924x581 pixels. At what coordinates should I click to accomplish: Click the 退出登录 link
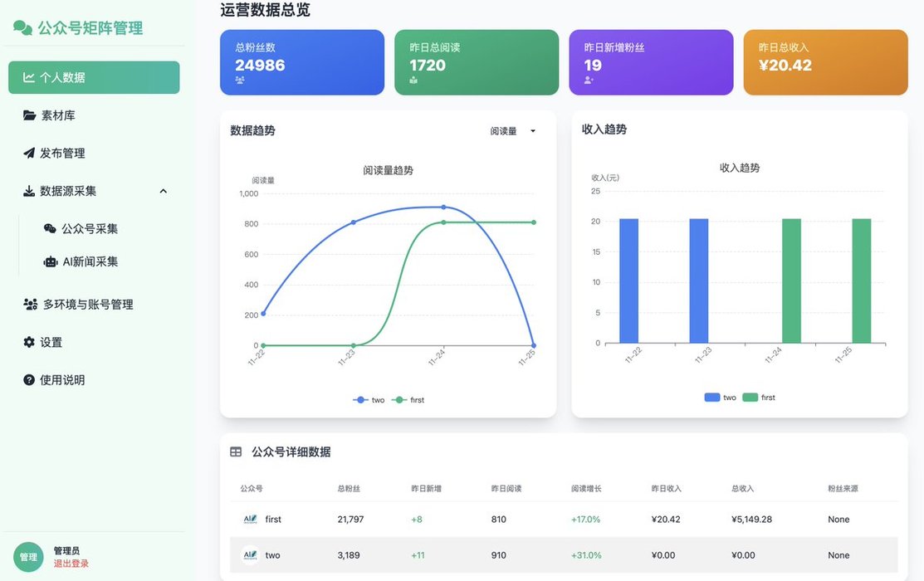click(71, 564)
